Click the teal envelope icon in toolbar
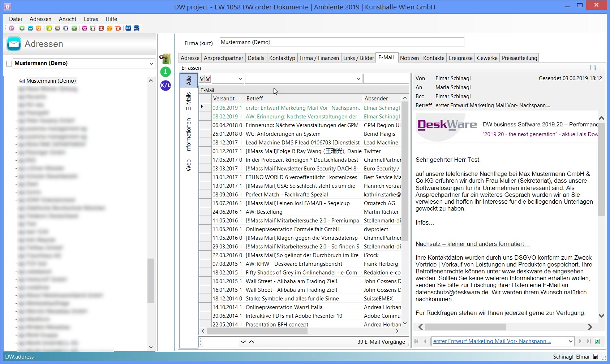 [30, 28]
